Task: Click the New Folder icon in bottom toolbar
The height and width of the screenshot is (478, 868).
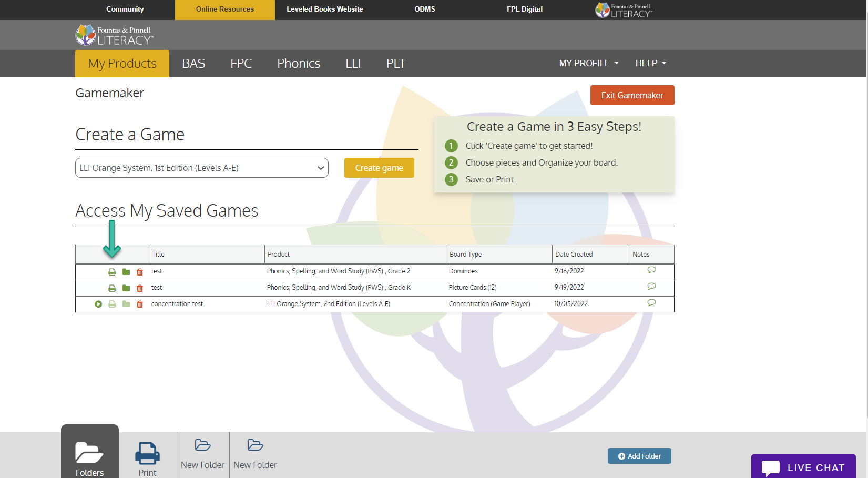Action: coord(202,445)
